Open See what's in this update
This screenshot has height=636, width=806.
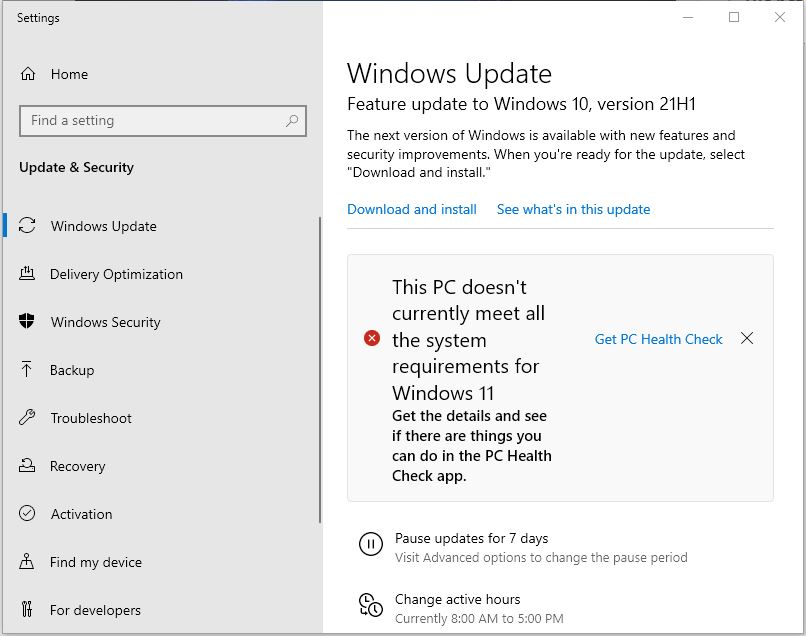[x=573, y=209]
